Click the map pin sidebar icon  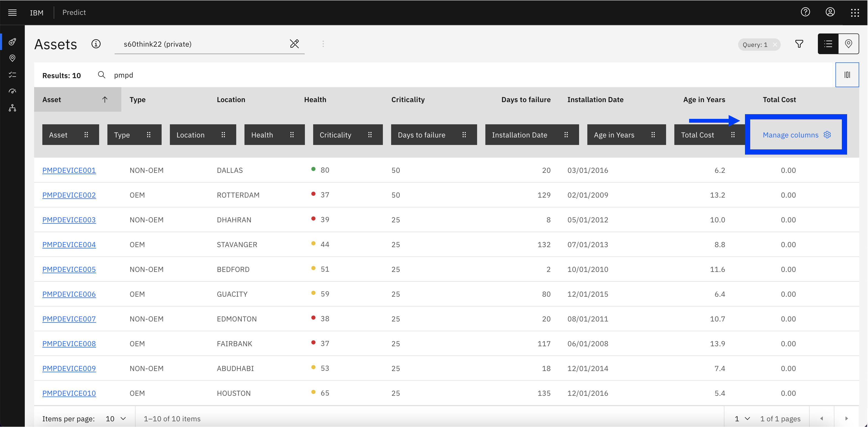pyautogui.click(x=12, y=58)
